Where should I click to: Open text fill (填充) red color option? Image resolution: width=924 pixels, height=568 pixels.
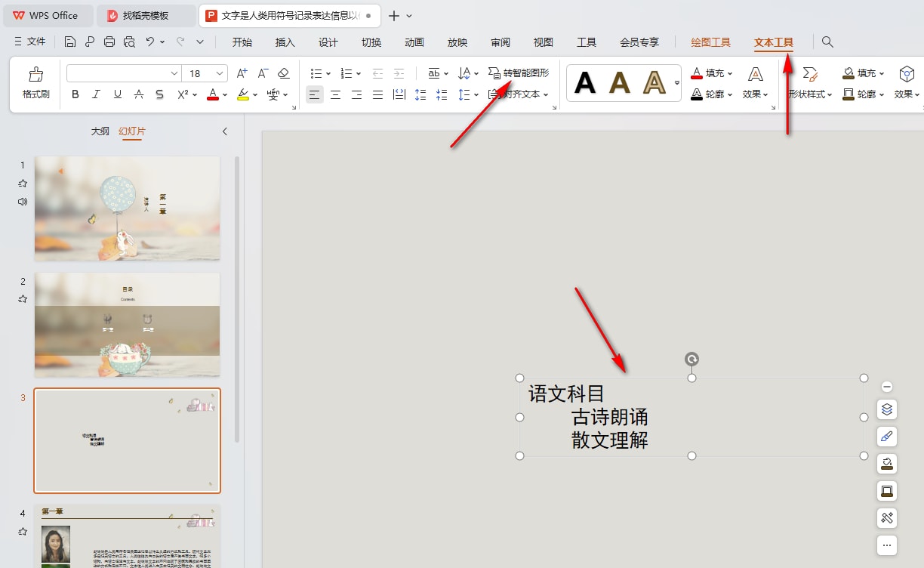712,73
